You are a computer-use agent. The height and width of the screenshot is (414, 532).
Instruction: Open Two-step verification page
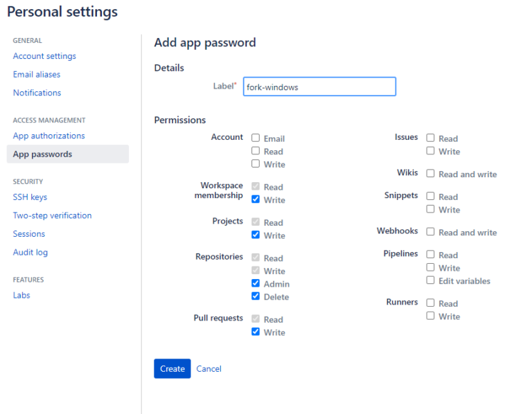[x=52, y=215]
